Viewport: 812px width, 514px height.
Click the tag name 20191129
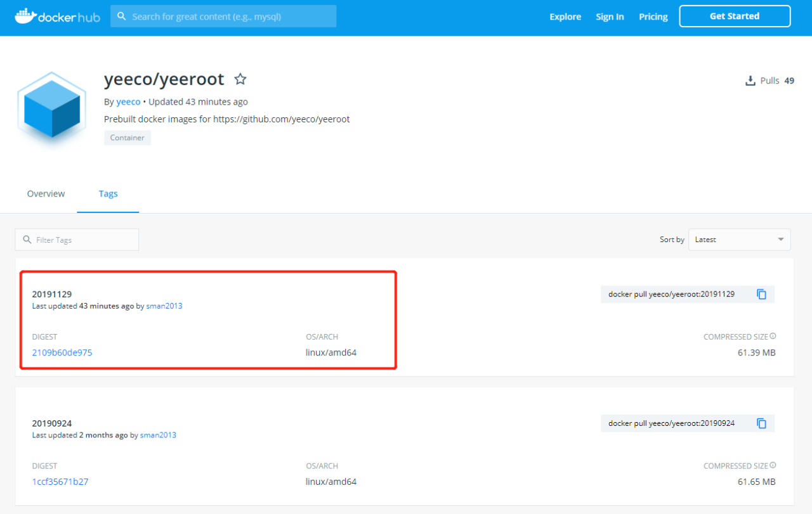[52, 294]
